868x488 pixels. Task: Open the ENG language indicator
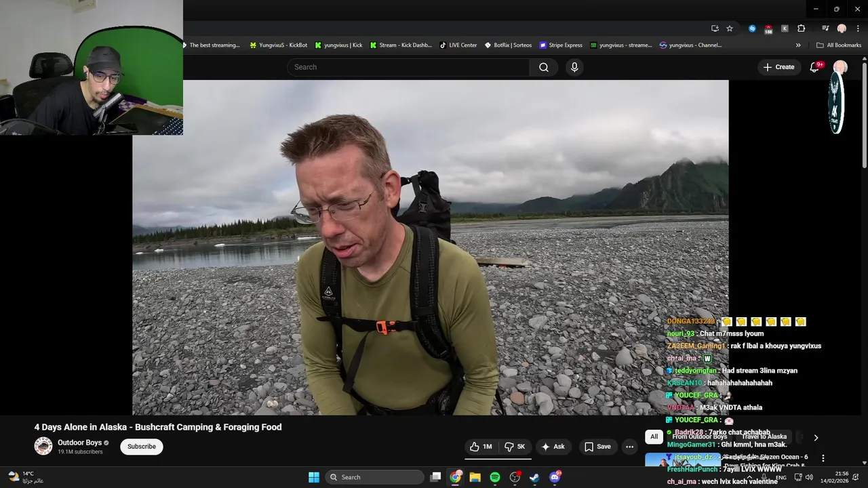tap(781, 477)
